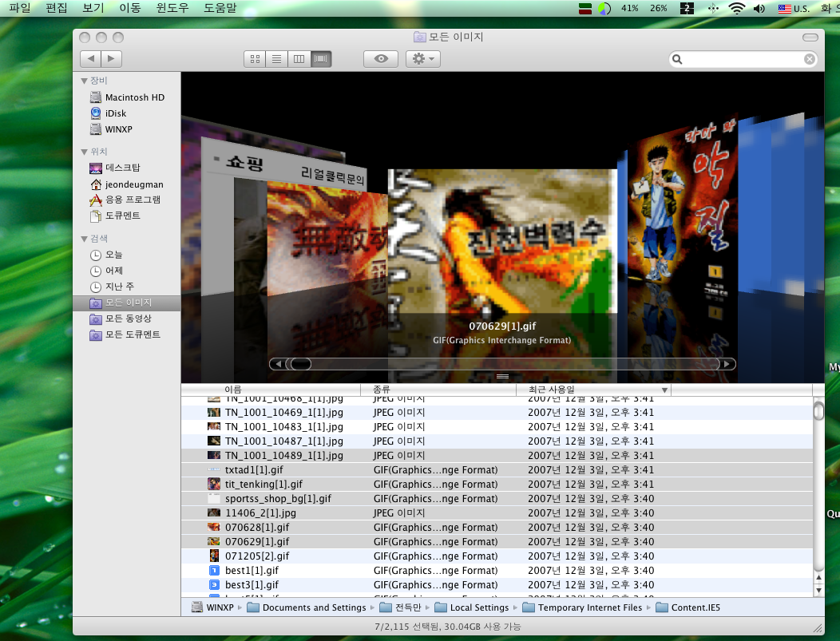Image resolution: width=840 pixels, height=641 pixels.
Task: Open iDisk in the sidebar
Action: click(x=116, y=113)
